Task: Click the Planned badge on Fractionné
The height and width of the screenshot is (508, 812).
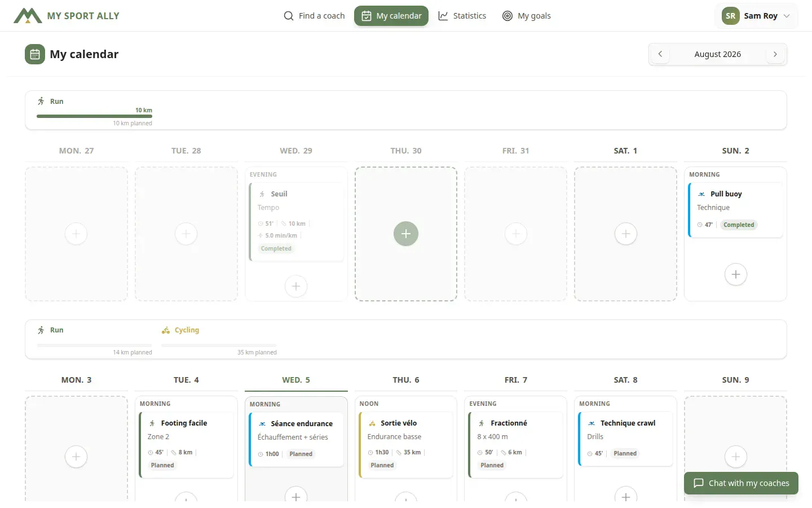Action: tap(492, 465)
